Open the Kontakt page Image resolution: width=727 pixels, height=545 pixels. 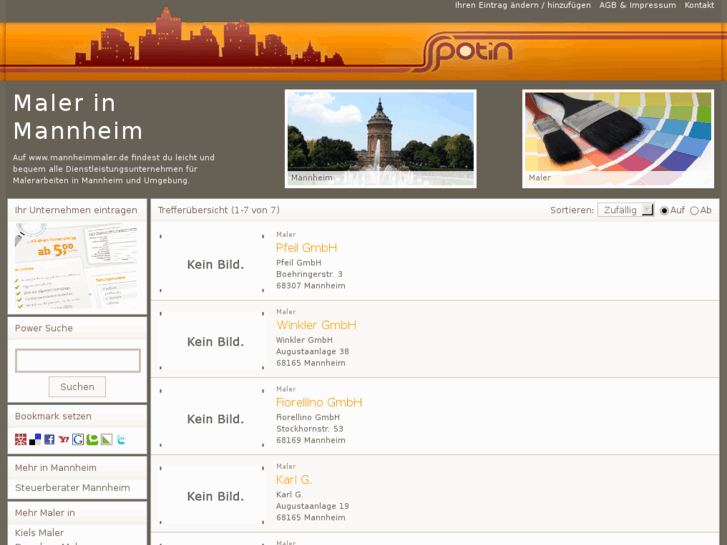699,5
